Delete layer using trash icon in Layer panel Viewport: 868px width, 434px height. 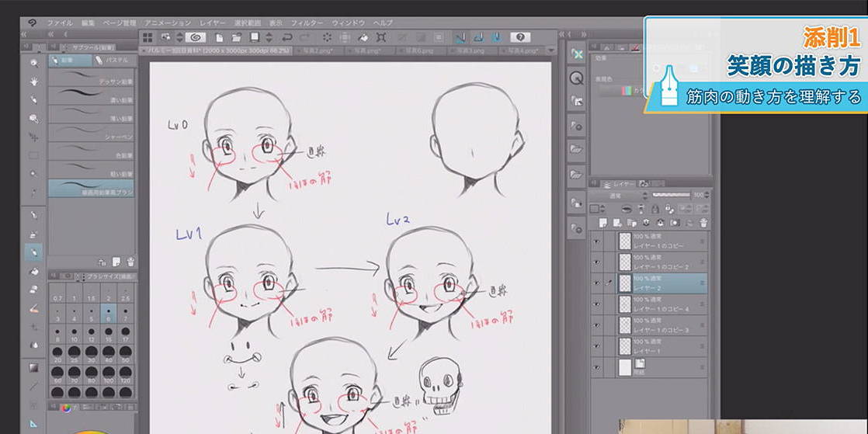point(703,223)
